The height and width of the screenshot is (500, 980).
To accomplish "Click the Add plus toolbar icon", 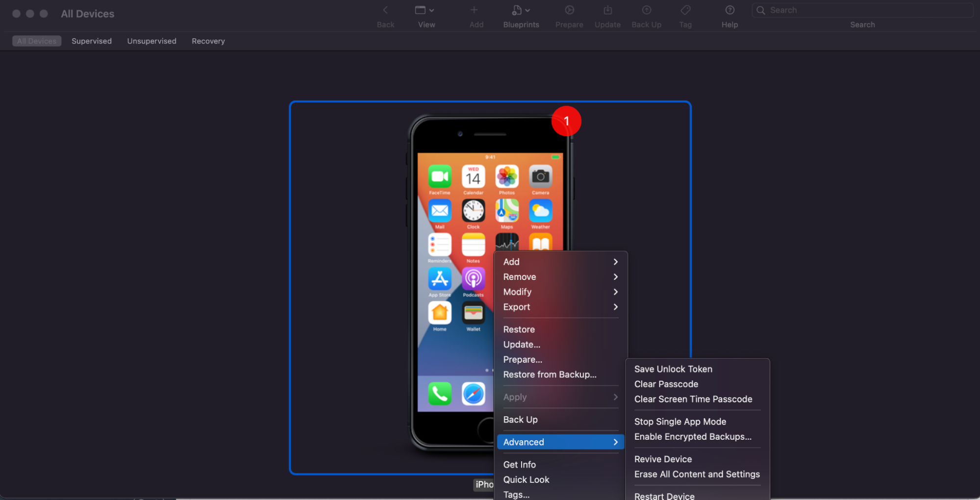I will click(x=474, y=10).
